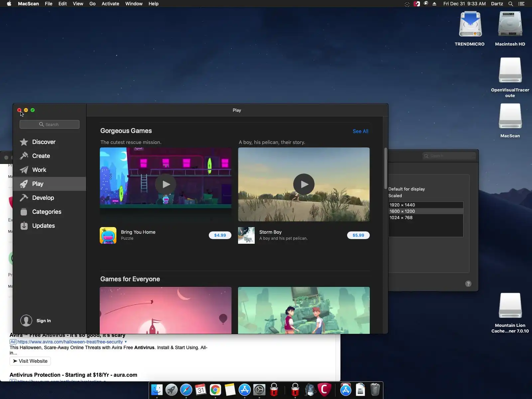Choose the Scaled resolution option

click(x=395, y=196)
